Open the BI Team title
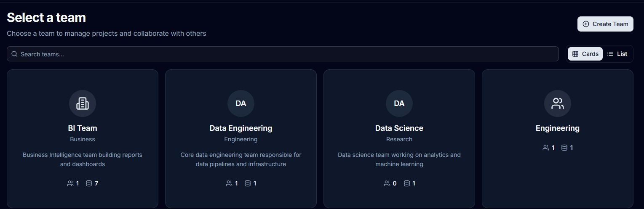This screenshot has width=644, height=209. click(x=83, y=128)
